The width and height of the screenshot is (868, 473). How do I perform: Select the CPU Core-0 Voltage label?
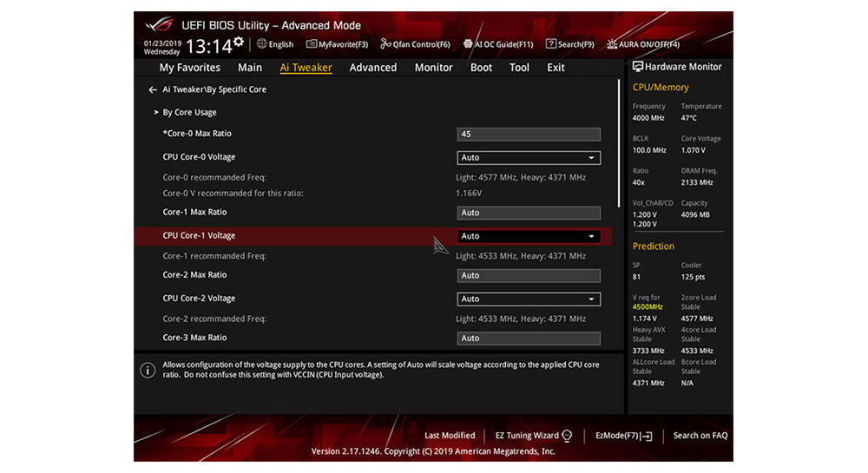[x=199, y=157]
